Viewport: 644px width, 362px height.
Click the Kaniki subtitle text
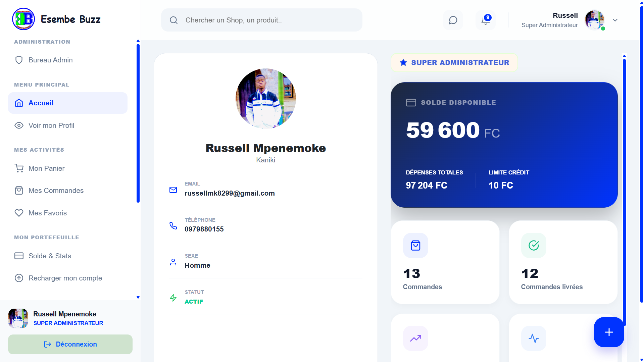click(x=266, y=160)
